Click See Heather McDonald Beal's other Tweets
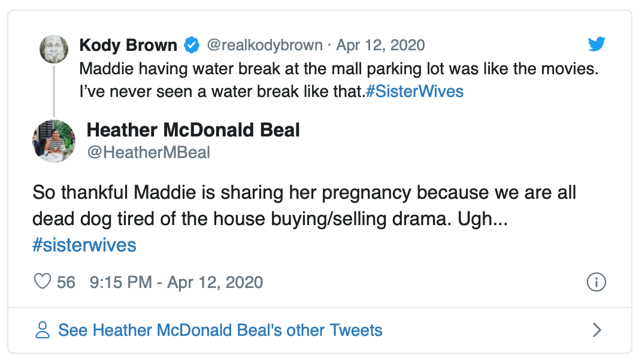 220,330
